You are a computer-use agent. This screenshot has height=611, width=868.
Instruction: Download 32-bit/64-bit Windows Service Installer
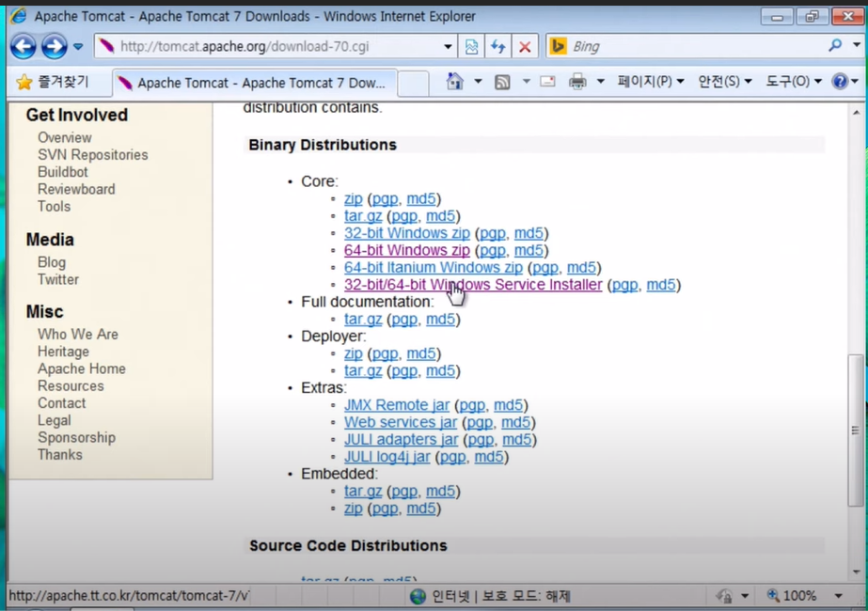[x=473, y=285]
